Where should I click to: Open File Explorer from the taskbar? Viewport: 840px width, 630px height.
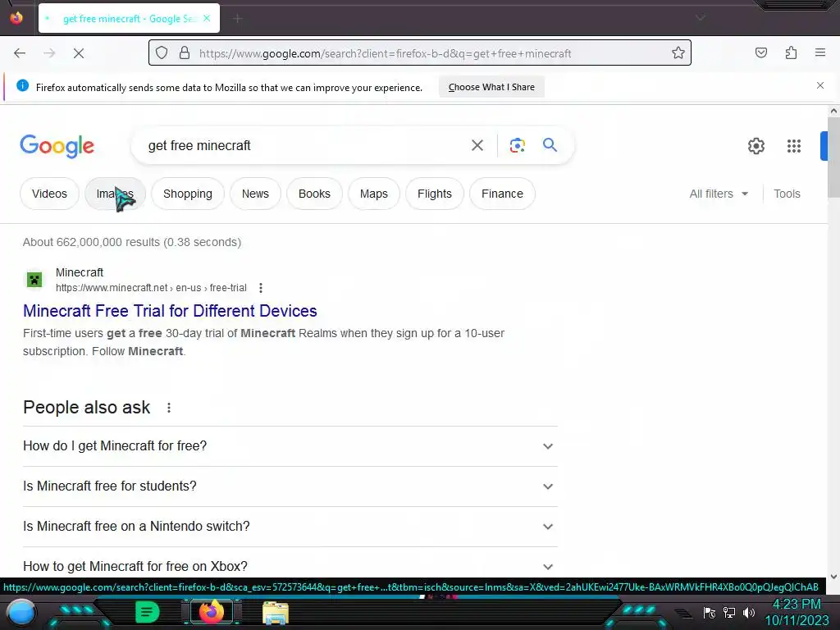276,613
